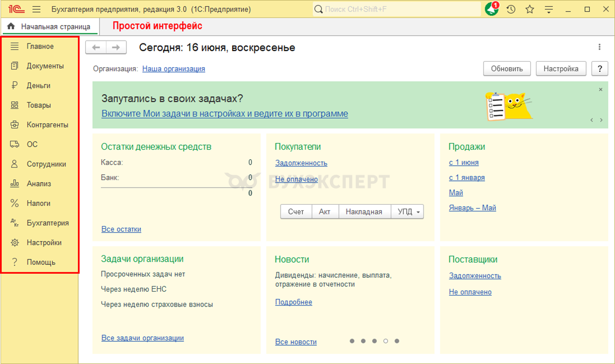The image size is (615, 364).
Task: Open the Все новости link
Action: 296,342
